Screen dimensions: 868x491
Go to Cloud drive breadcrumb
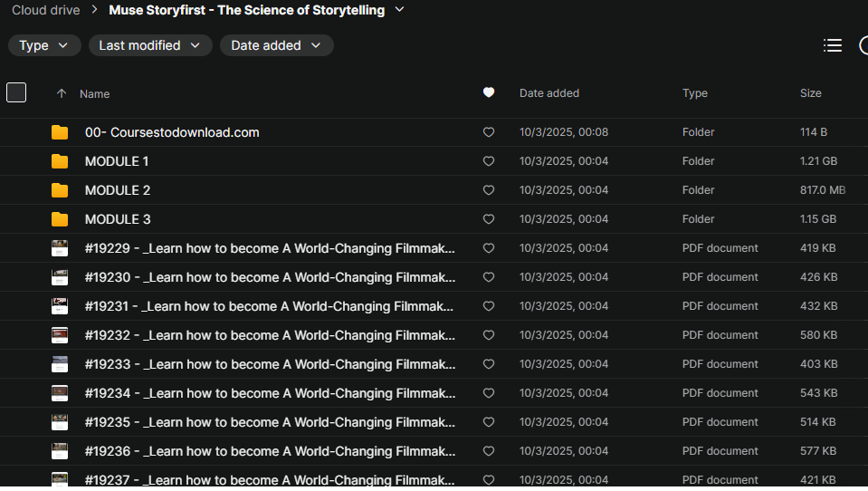point(45,10)
